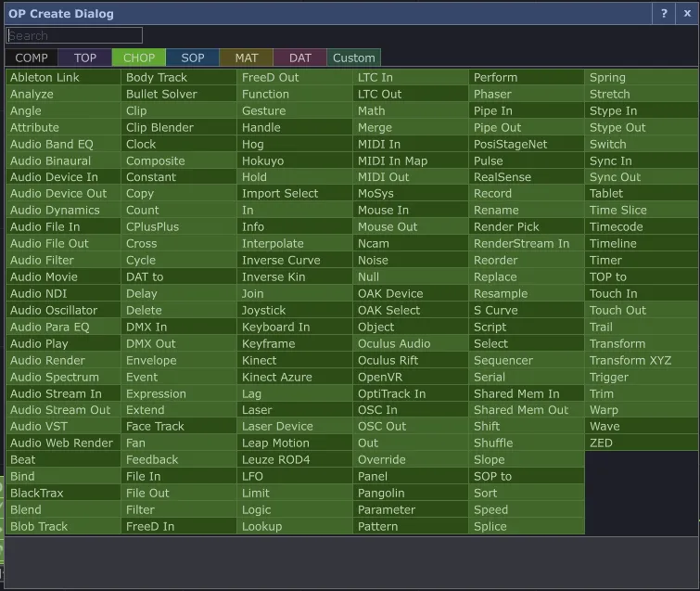Select the Audio Spectrum operator
The width and height of the screenshot is (700, 591).
[x=63, y=377]
